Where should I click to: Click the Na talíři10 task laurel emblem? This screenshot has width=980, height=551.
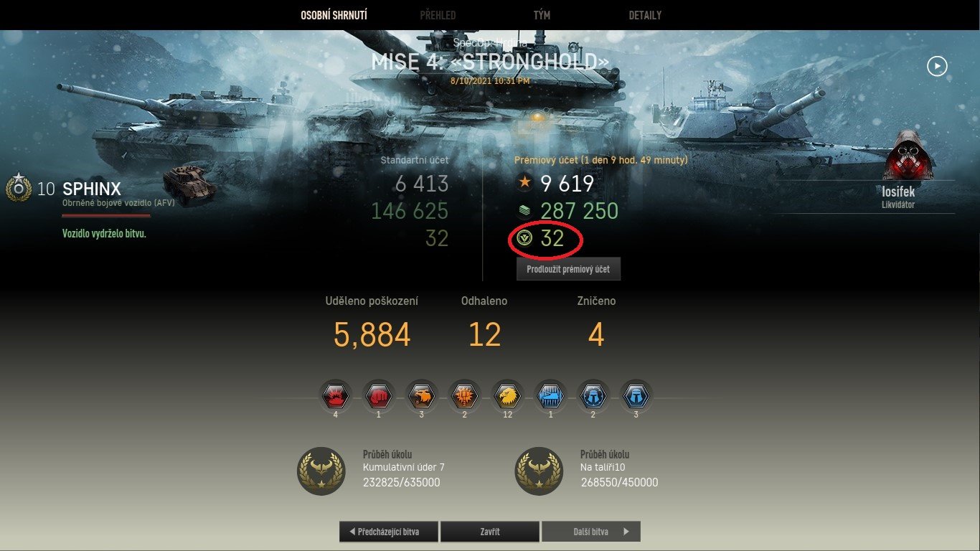(x=539, y=471)
